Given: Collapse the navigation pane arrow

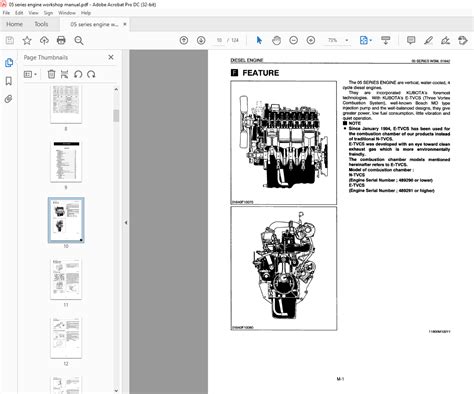Looking at the screenshot, I should 126,222.
